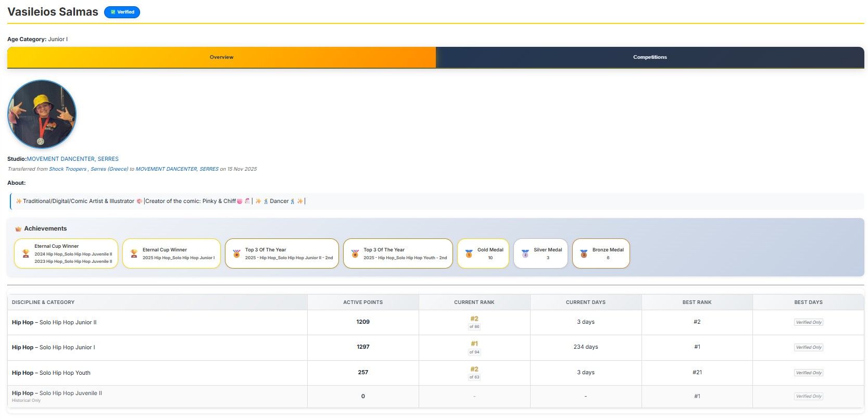868x419 pixels.
Task: Click the Top 3 Youth medal icon
Action: coord(355,253)
